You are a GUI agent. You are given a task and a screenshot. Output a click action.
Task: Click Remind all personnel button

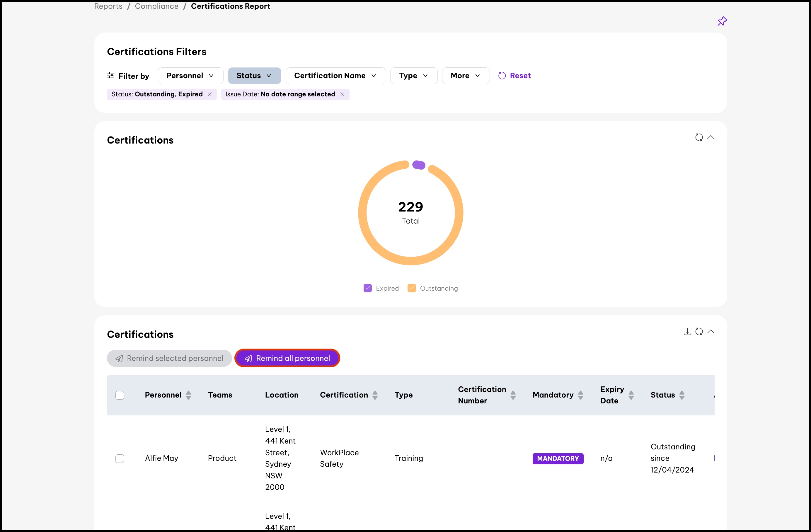287,358
